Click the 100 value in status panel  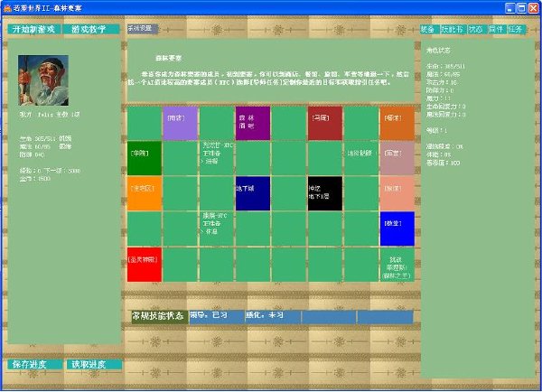pos(455,163)
